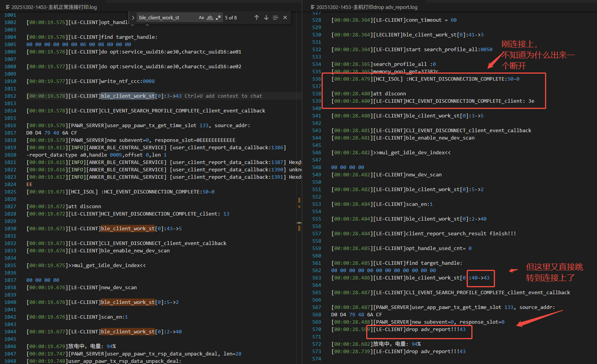The image size is (597, 364).
Task: Click ble_client_work_st match on line 1030
Action: point(128,228)
